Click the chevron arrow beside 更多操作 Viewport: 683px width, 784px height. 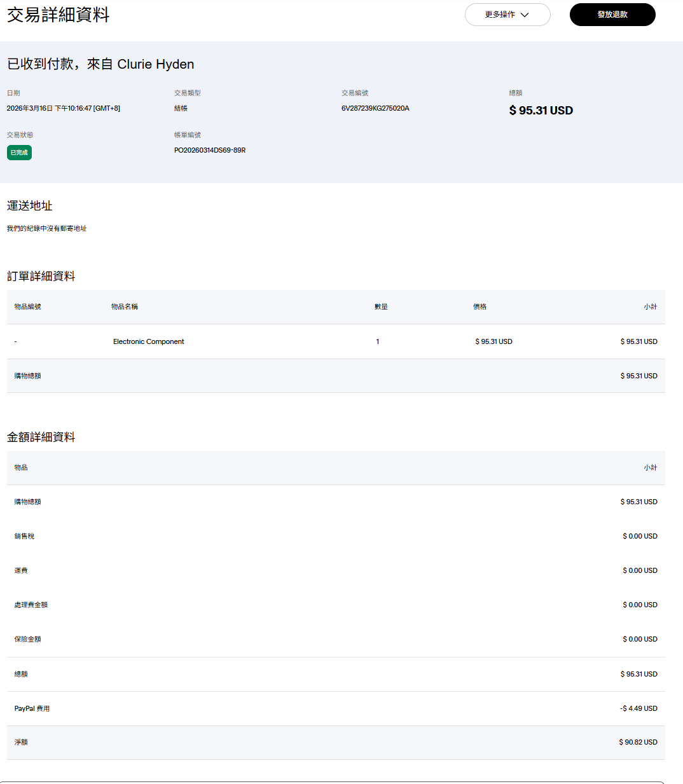525,15
